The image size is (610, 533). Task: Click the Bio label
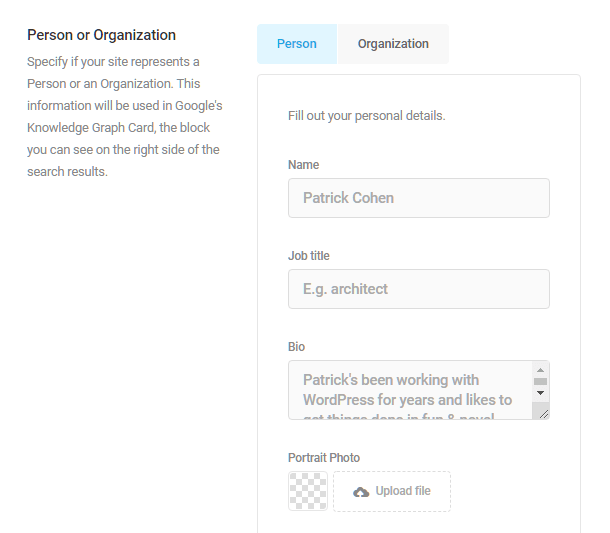(296, 347)
